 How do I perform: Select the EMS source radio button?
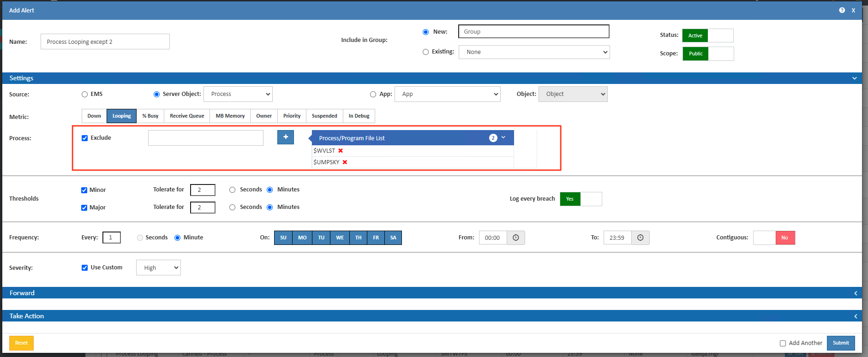[84, 95]
